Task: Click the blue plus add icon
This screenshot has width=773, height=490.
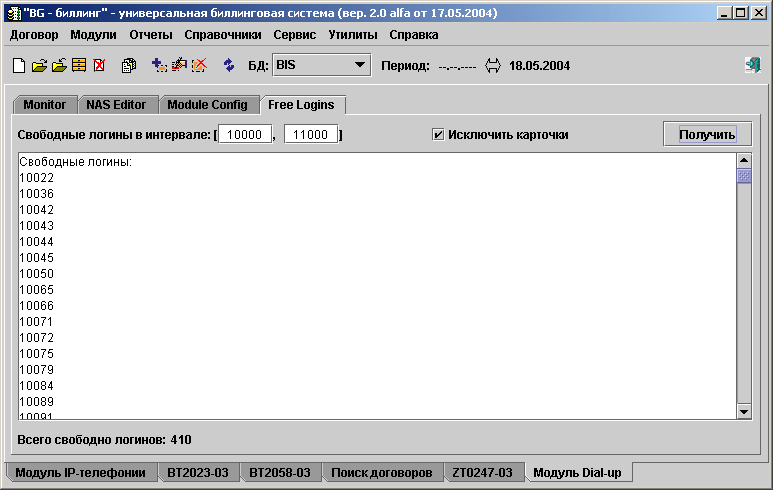Action: coord(159,66)
